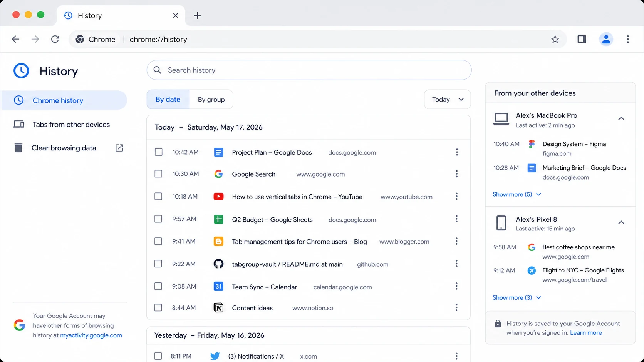Go back using the browser back arrow

coord(15,39)
